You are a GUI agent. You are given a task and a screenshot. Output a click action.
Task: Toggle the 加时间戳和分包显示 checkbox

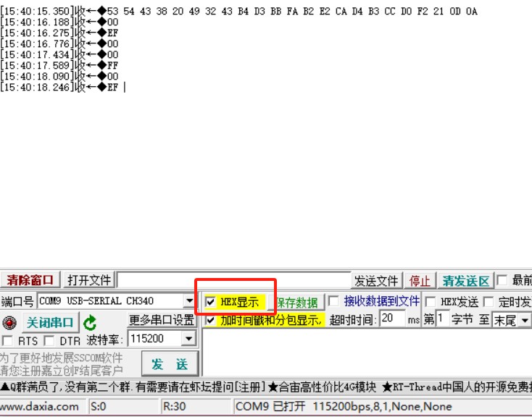(210, 320)
